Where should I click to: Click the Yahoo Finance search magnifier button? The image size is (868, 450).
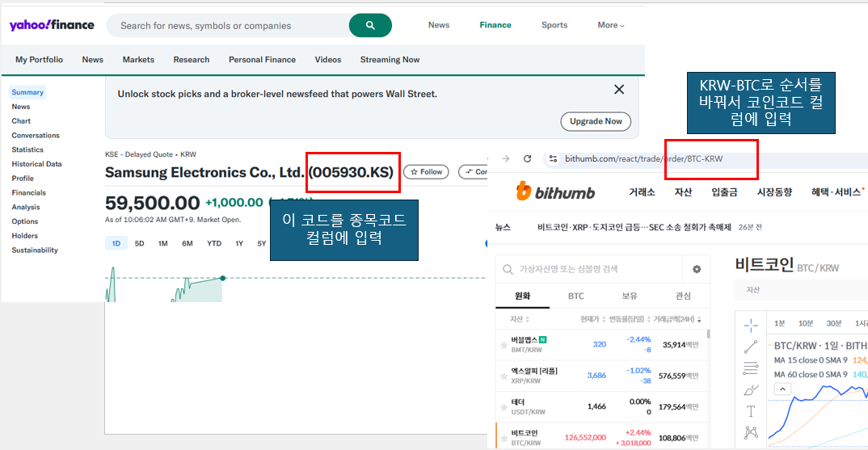pyautogui.click(x=370, y=26)
